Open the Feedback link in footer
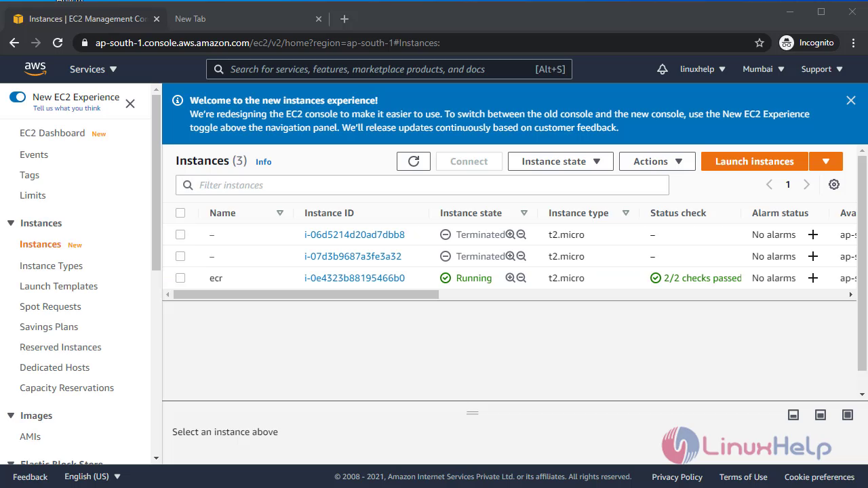 pyautogui.click(x=31, y=476)
